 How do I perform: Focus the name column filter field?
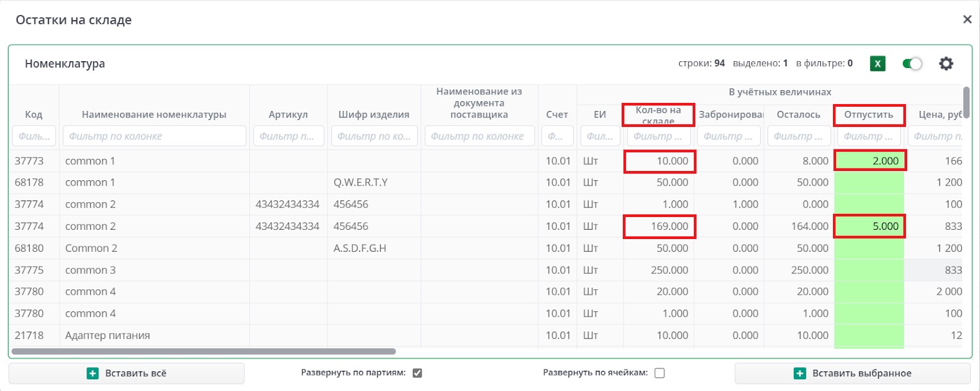pyautogui.click(x=154, y=136)
